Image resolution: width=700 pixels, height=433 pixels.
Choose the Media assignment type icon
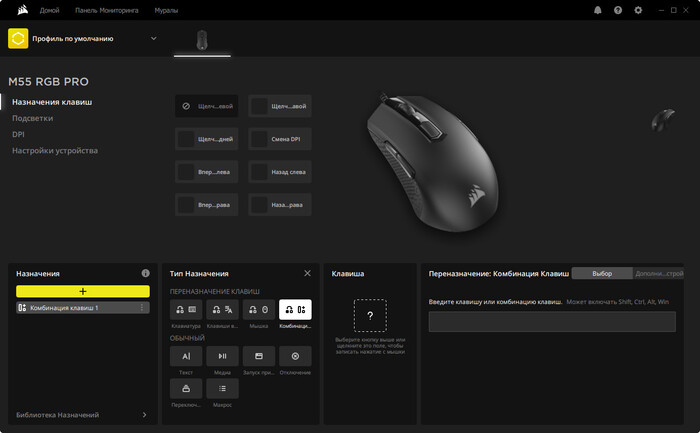click(222, 356)
